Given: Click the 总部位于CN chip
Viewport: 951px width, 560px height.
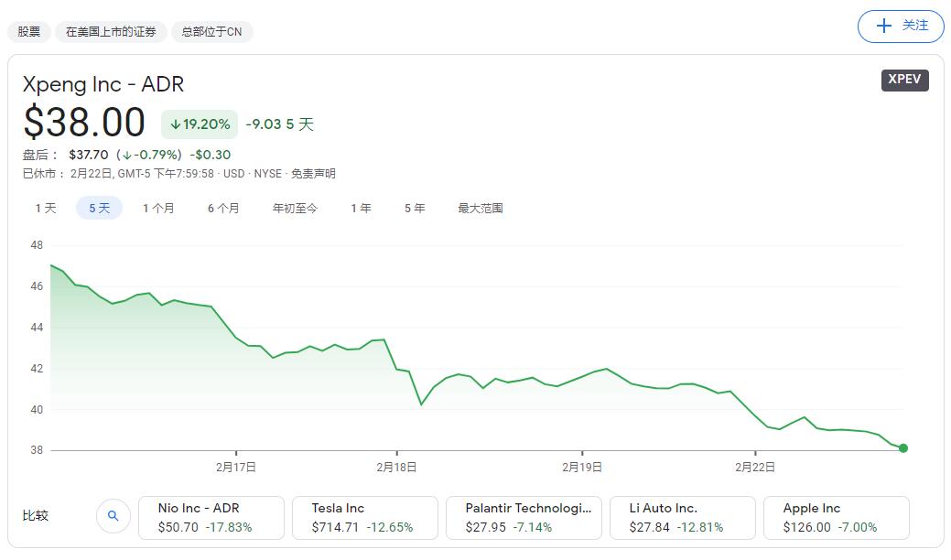Looking at the screenshot, I should (x=217, y=31).
